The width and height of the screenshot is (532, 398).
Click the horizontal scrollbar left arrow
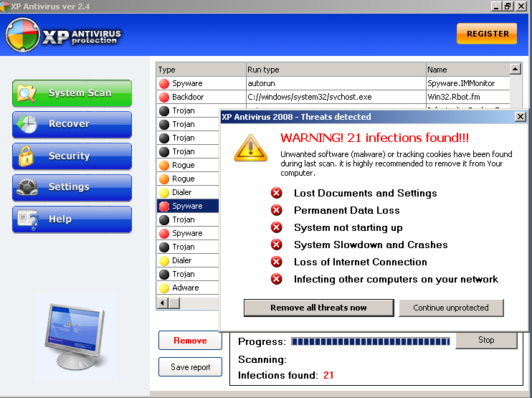coord(163,303)
